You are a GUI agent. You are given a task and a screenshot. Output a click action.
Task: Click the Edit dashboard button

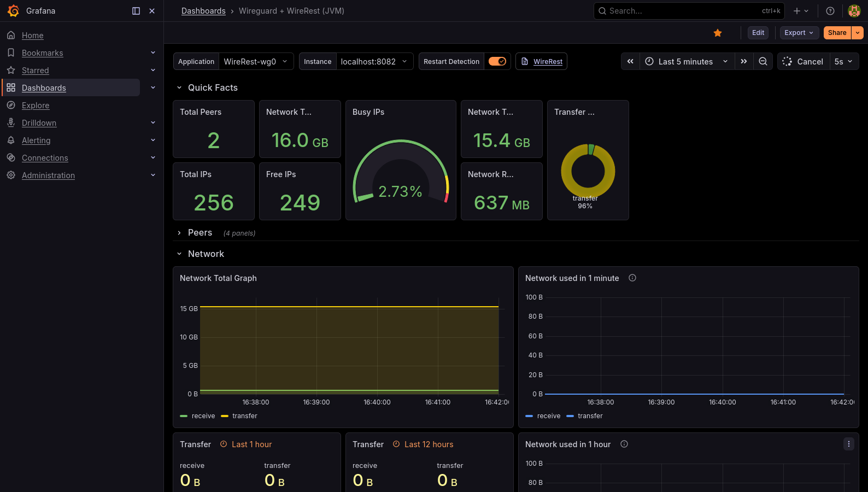(x=758, y=33)
